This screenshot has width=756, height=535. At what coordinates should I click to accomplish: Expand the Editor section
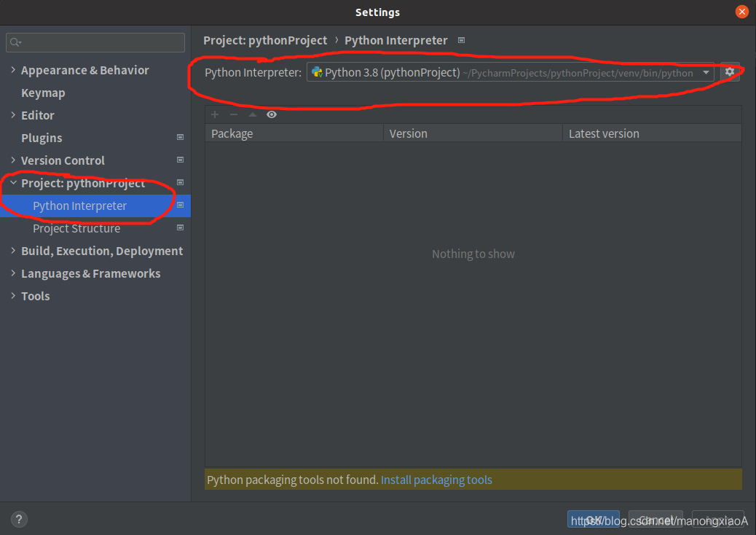click(x=13, y=115)
